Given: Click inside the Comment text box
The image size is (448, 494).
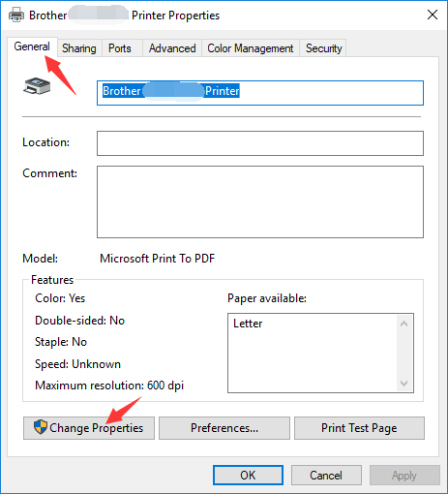Looking at the screenshot, I should (260, 202).
